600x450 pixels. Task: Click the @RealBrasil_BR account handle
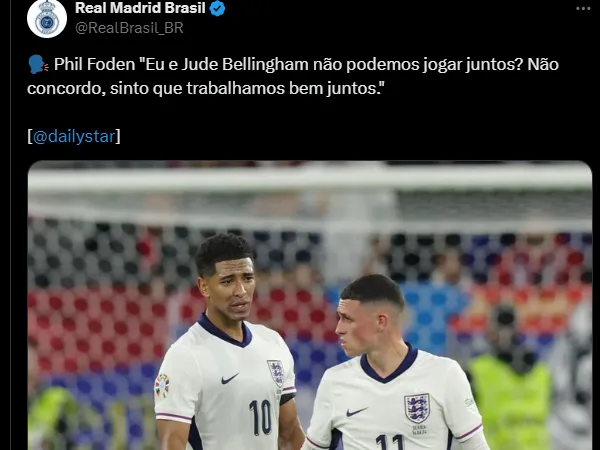(x=129, y=28)
